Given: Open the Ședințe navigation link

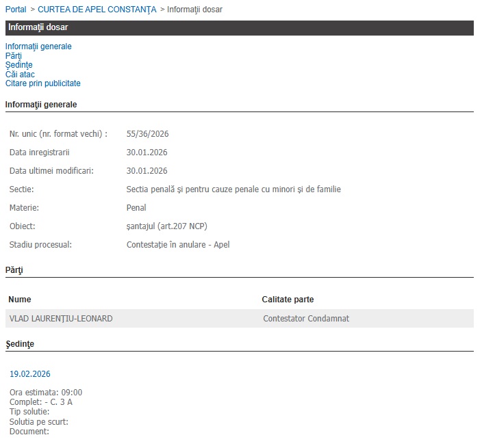Looking at the screenshot, I should [x=18, y=65].
